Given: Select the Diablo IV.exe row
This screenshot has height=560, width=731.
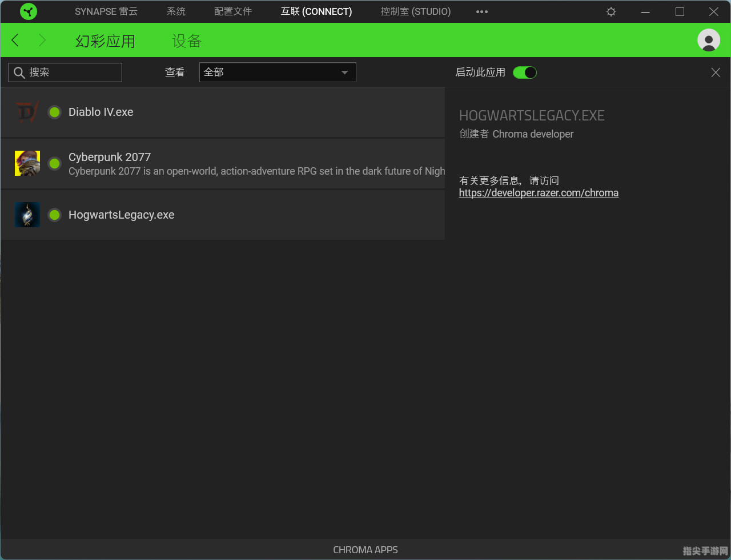Looking at the screenshot, I should (x=223, y=112).
